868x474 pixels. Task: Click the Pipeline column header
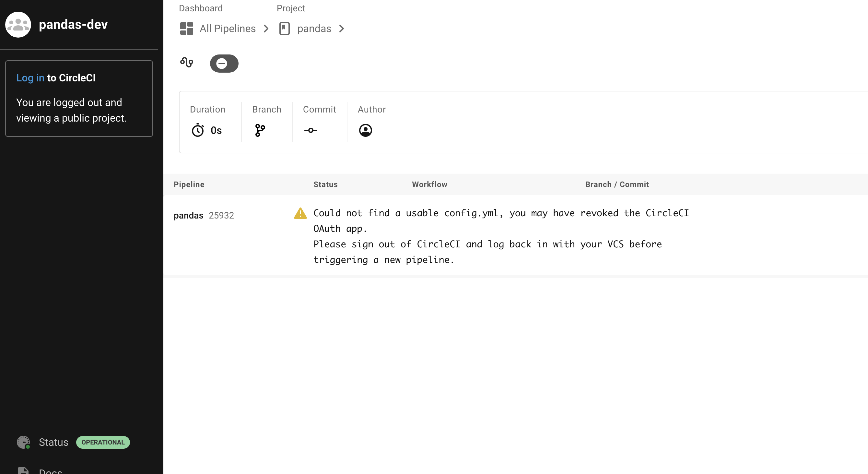point(189,184)
